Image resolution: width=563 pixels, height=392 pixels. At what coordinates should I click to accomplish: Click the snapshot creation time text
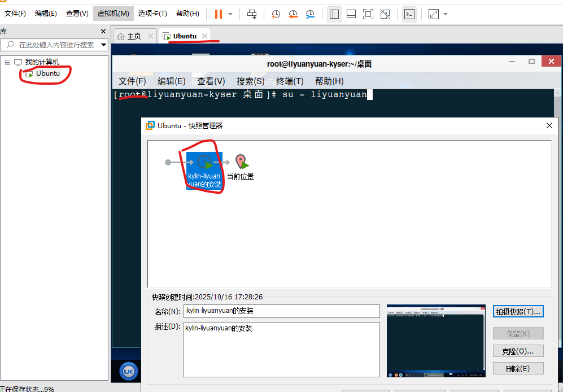207,297
